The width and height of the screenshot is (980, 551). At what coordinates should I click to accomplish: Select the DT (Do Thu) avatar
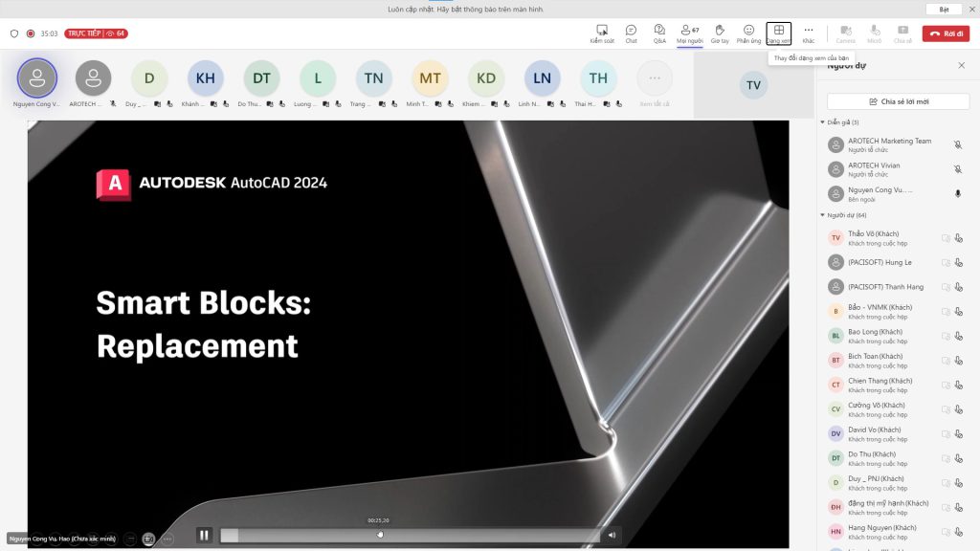pos(262,78)
